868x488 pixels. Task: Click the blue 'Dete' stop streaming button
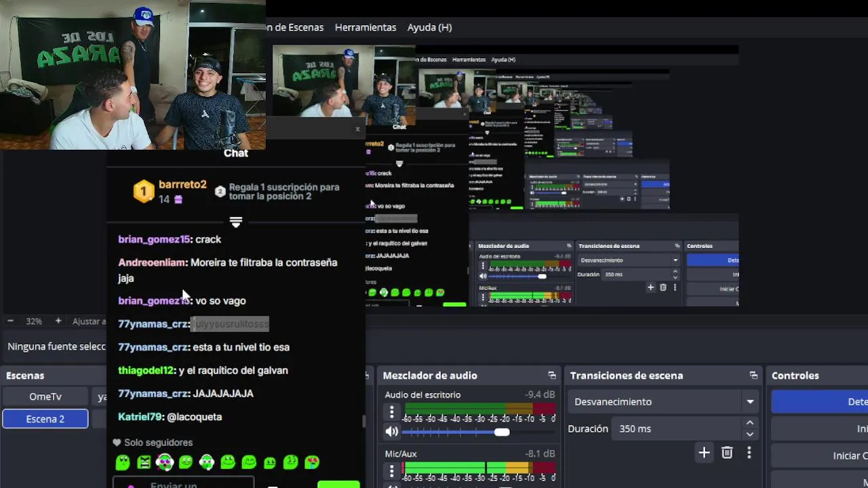pos(820,402)
